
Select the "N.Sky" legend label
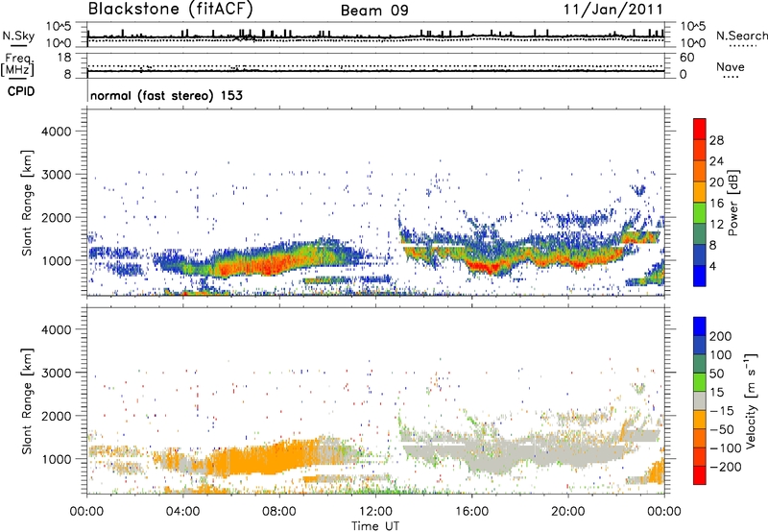18,36
